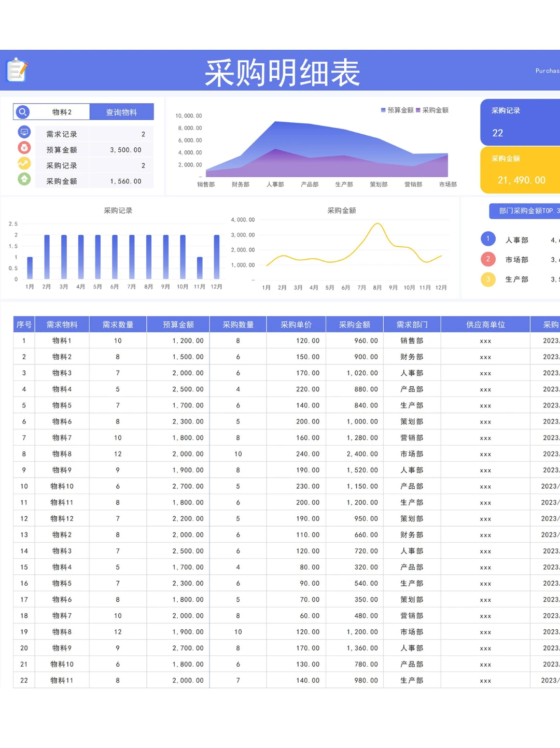Select the 采购单价 column header
Screen dimensions: 560x748
point(296,324)
